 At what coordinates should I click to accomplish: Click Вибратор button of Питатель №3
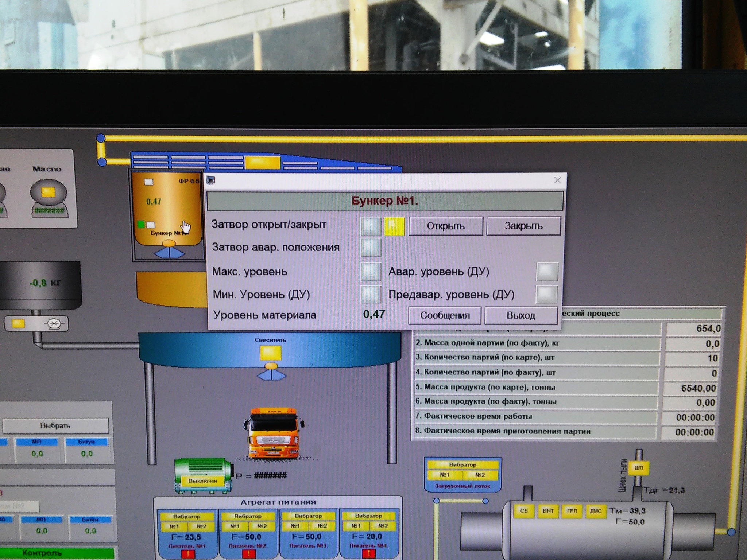(308, 516)
